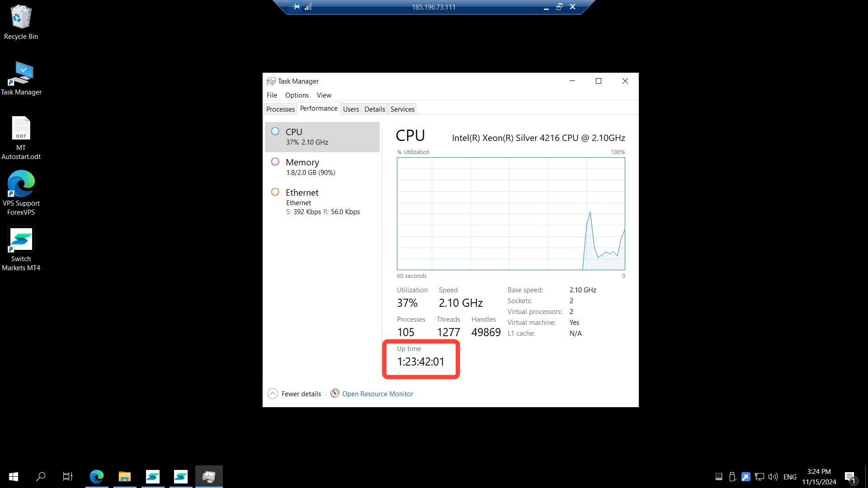Screen dimensions: 868x488
Task: Click the USB device tray icon
Action: [x=732, y=477]
